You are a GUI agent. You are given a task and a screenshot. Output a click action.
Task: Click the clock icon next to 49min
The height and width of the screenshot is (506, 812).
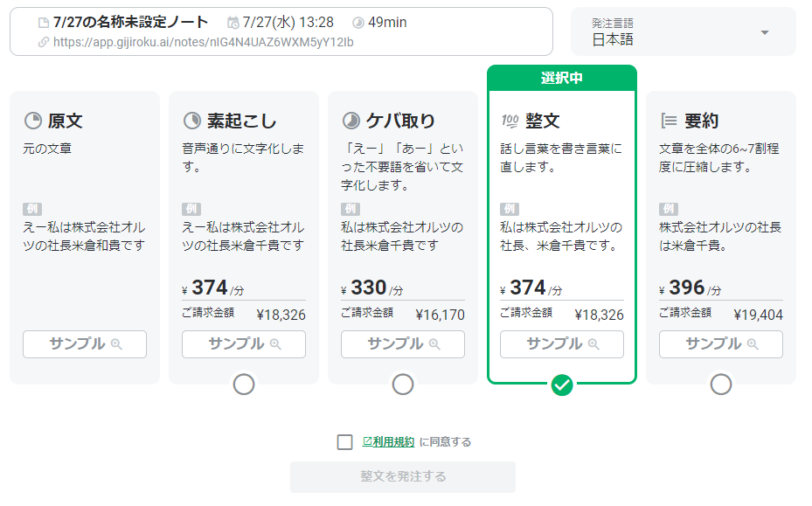[x=358, y=23]
